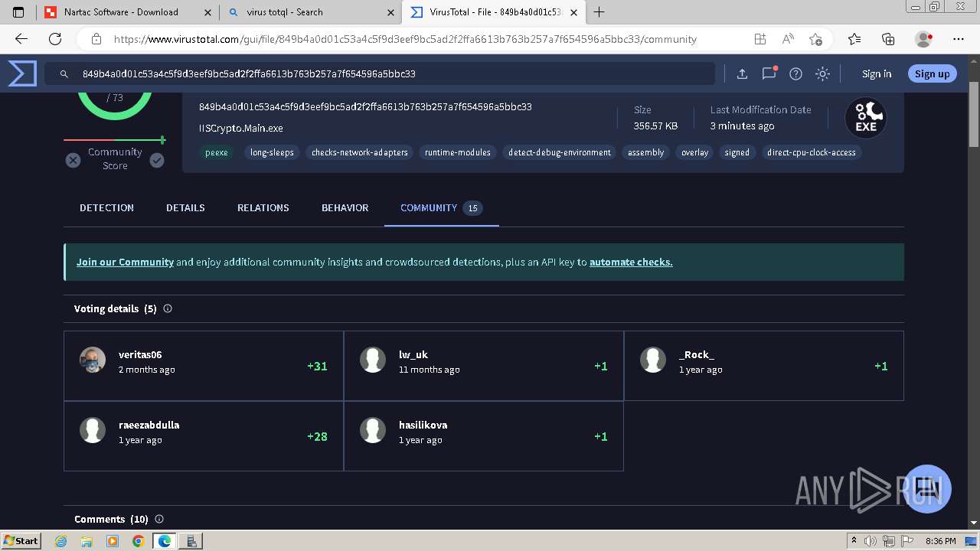Vote the file as malicious with the X icon
This screenshot has width=980, height=551.
pos(73,160)
